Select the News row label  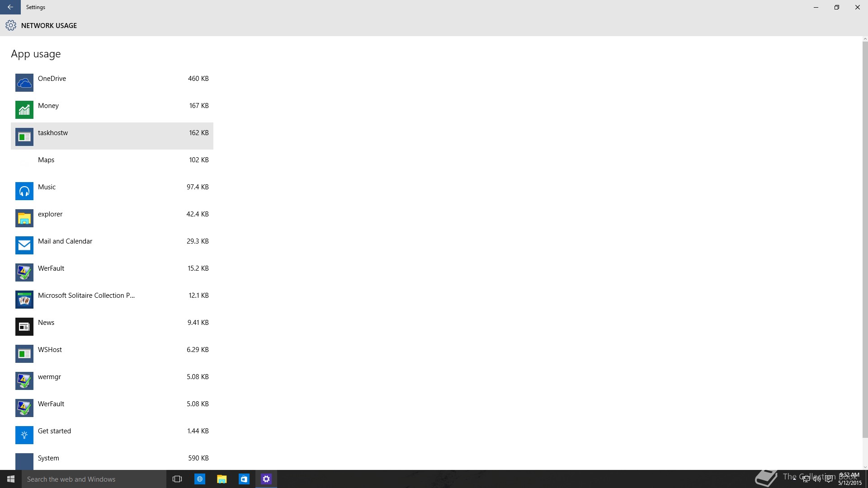click(x=46, y=323)
